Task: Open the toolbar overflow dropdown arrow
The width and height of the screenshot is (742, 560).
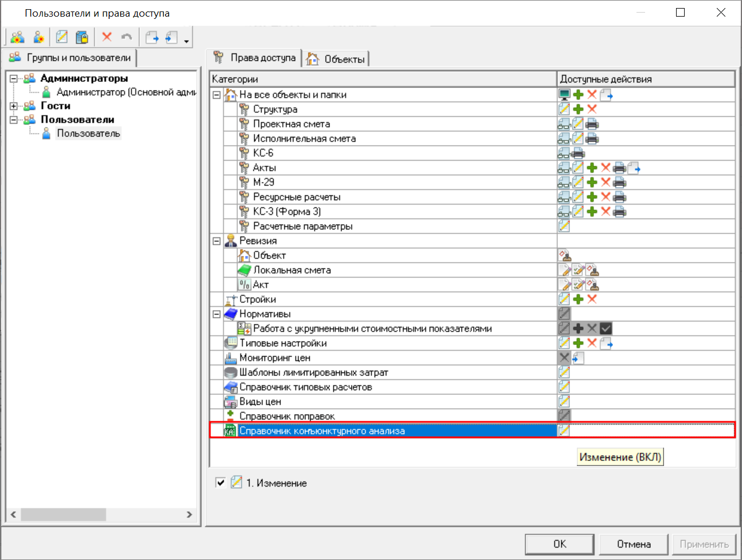Action: [186, 41]
